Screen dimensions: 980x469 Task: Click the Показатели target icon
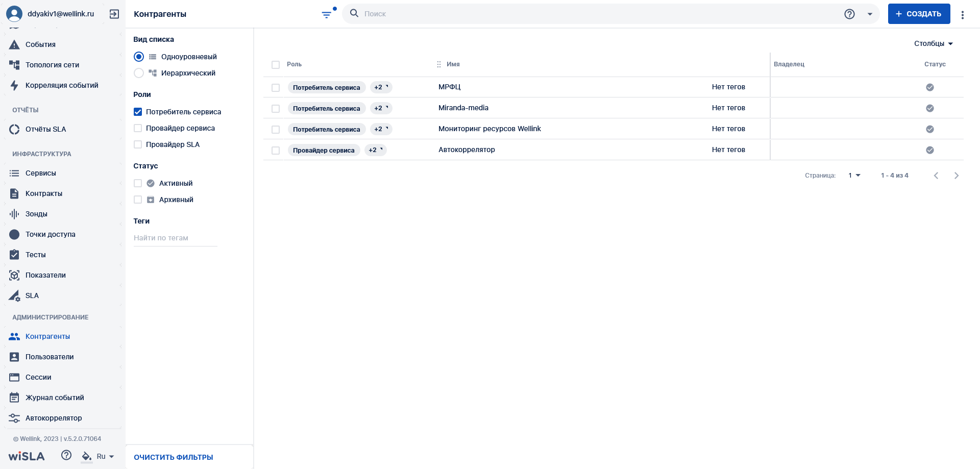tap(14, 275)
